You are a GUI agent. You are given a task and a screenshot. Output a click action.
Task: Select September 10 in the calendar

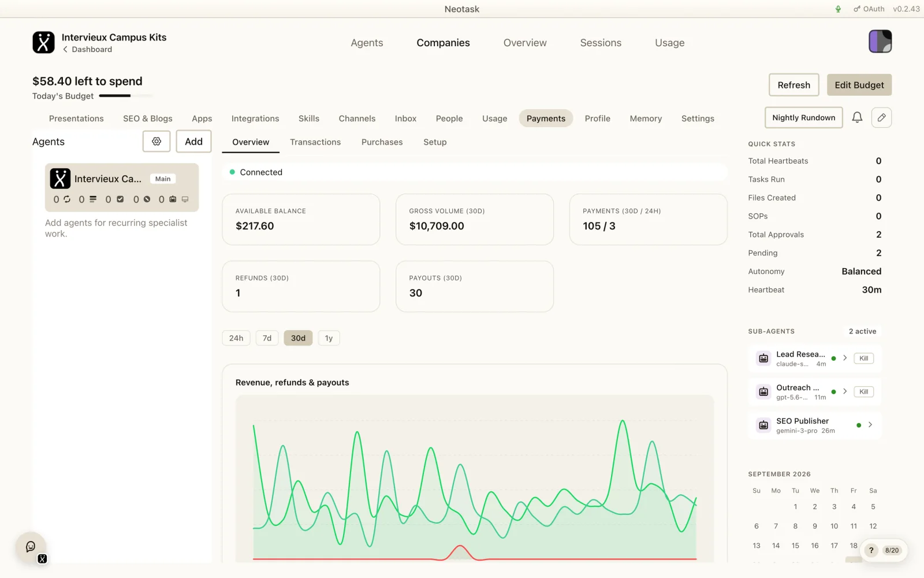click(x=834, y=526)
